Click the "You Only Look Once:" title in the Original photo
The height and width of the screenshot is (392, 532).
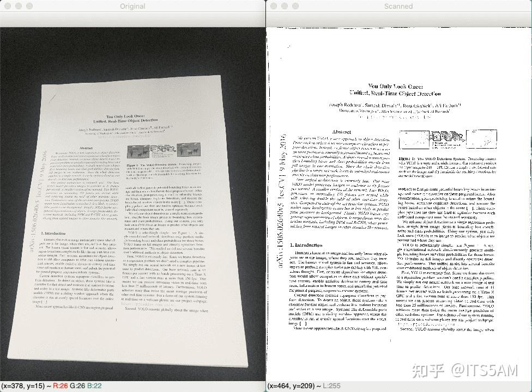coord(125,116)
